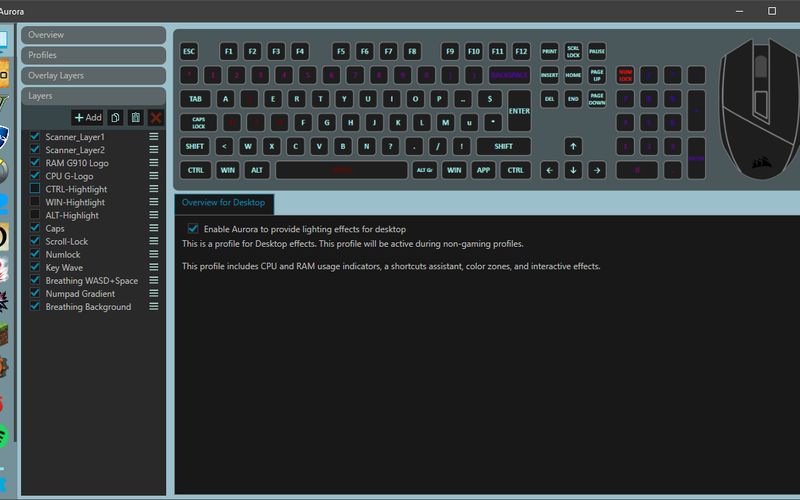Viewport: 800px width, 500px height.
Task: Expand the Overlay Layers section
Action: pos(93,76)
